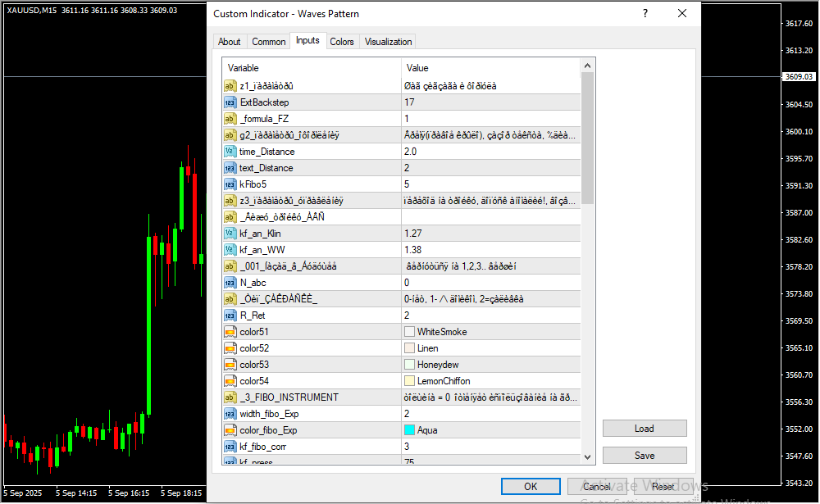820x504 pixels.
Task: Switch to the Colors tab
Action: [x=342, y=42]
